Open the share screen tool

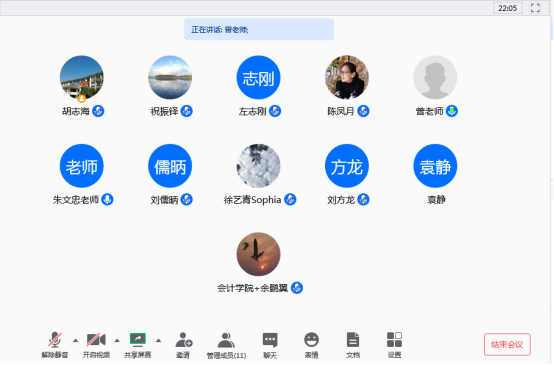tap(138, 340)
